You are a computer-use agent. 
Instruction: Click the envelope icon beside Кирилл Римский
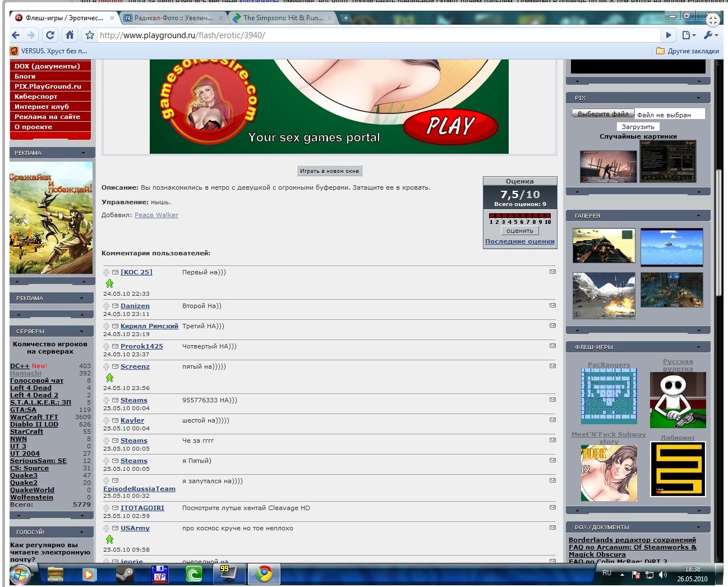[x=115, y=326]
